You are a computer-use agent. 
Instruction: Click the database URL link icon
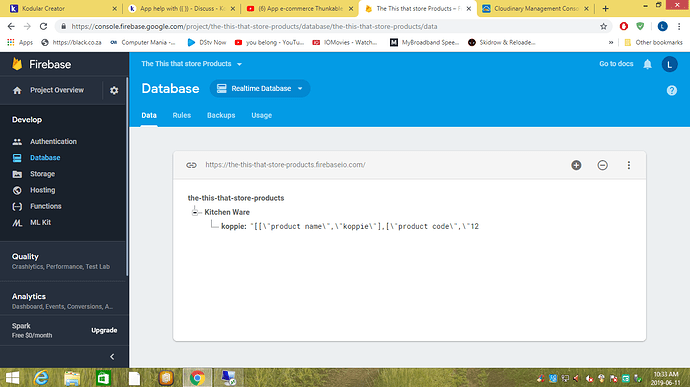(191, 165)
